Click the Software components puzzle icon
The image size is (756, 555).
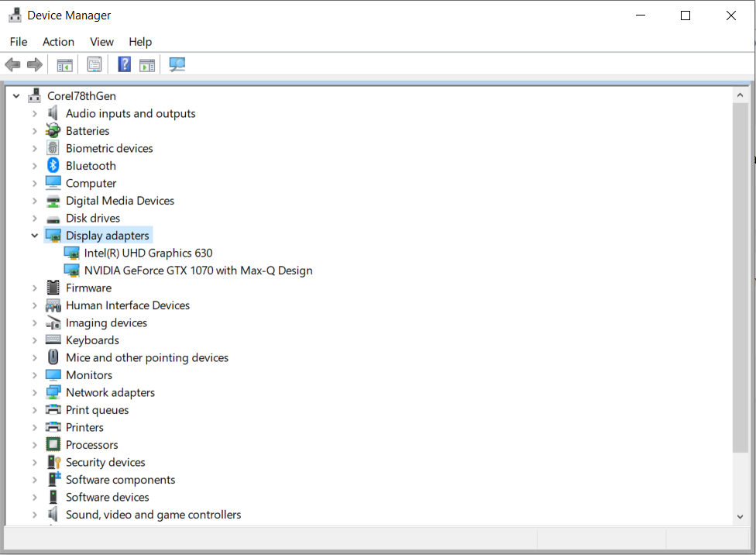53,479
